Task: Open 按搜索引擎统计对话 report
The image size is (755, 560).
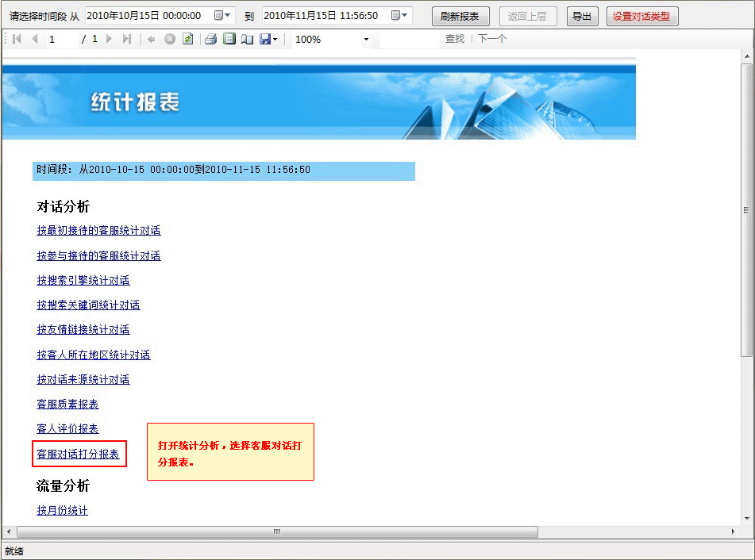Action: tap(83, 281)
